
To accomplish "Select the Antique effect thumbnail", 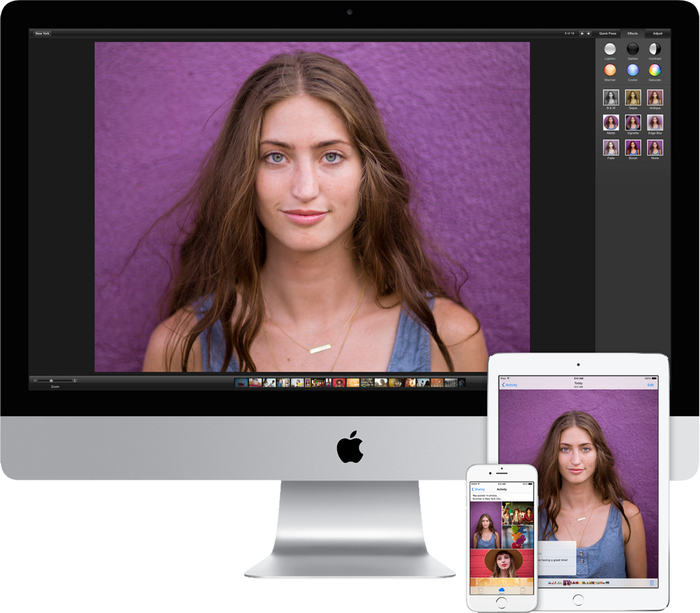I will 655,97.
